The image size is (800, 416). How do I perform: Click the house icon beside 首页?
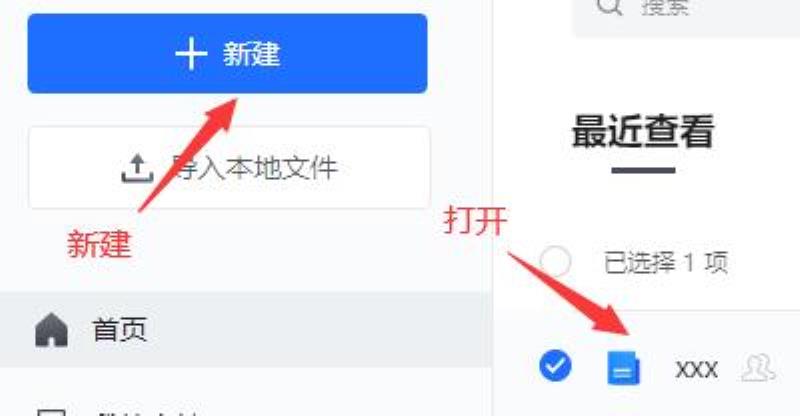52,330
